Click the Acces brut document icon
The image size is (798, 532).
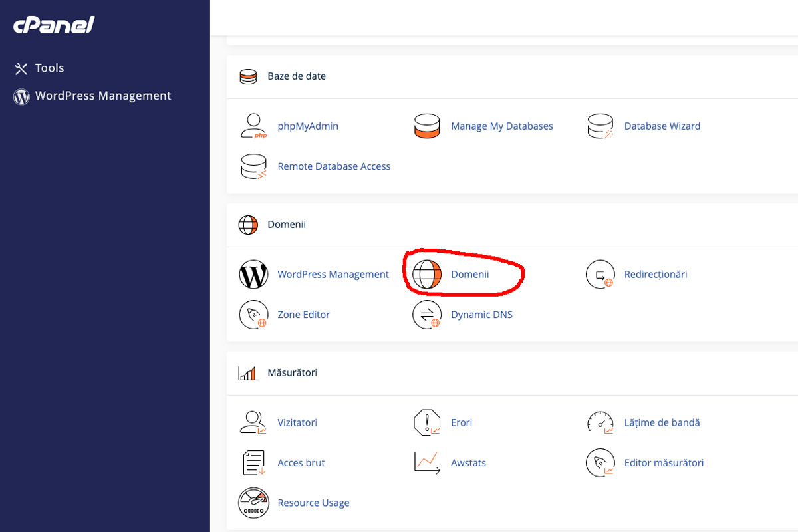pyautogui.click(x=253, y=463)
